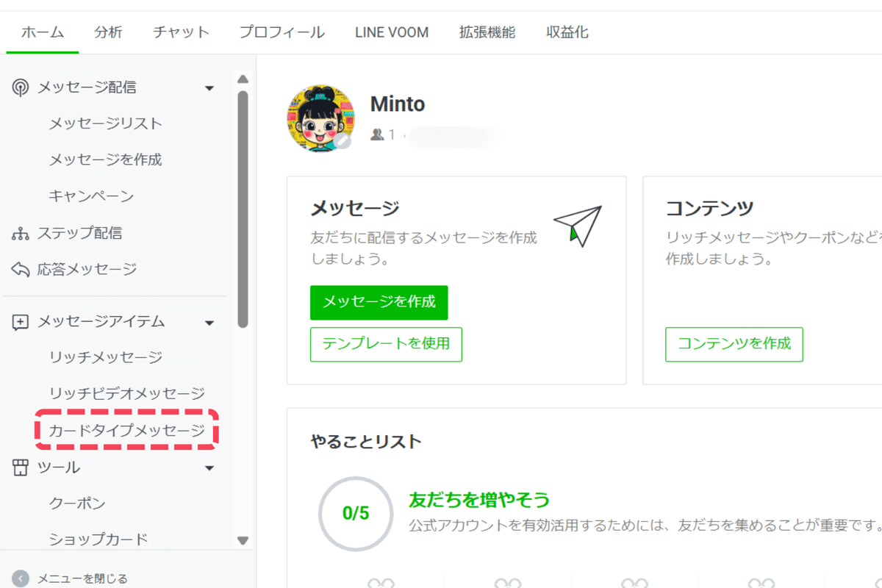Click the ステップ配信 step delivery icon
This screenshot has height=588, width=882.
(x=21, y=233)
